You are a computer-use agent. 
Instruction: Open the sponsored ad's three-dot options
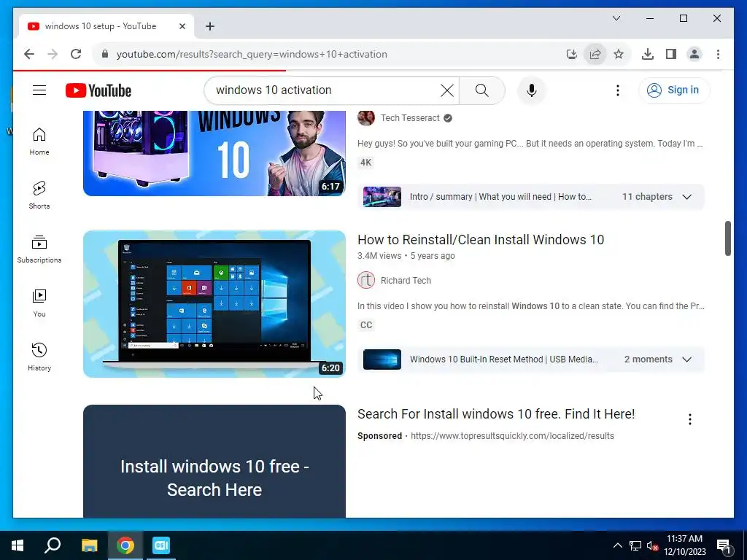(x=690, y=419)
